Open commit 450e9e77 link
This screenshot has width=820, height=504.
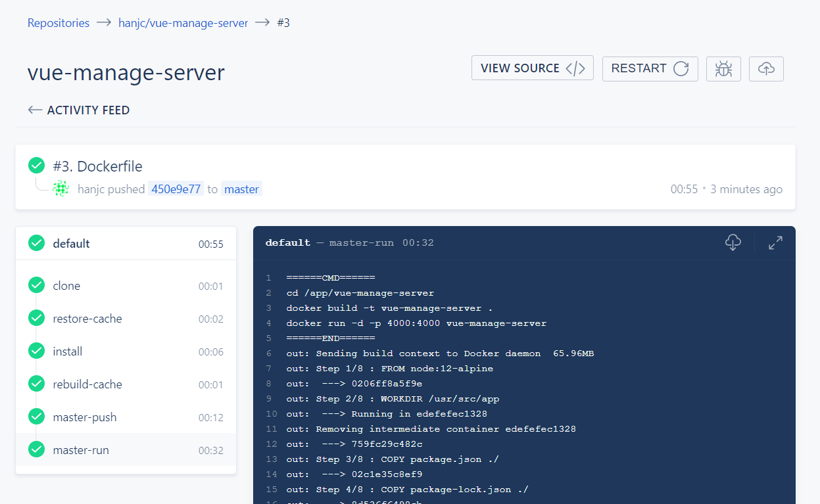point(176,189)
